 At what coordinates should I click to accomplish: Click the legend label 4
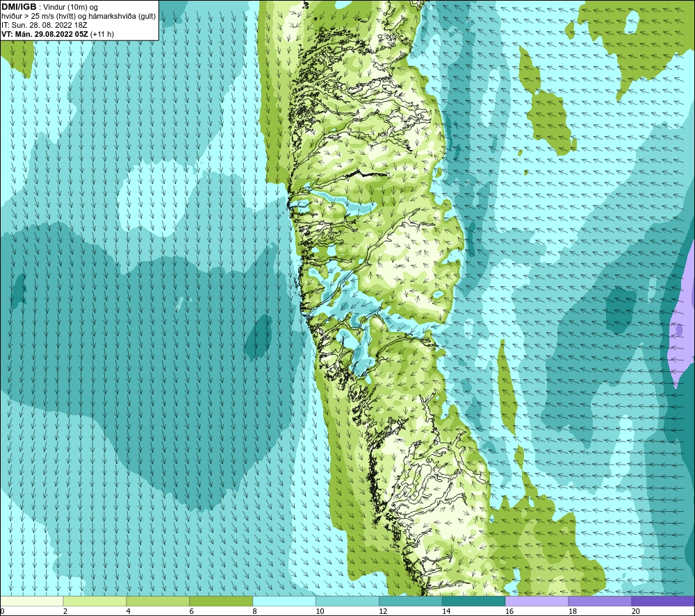click(129, 611)
